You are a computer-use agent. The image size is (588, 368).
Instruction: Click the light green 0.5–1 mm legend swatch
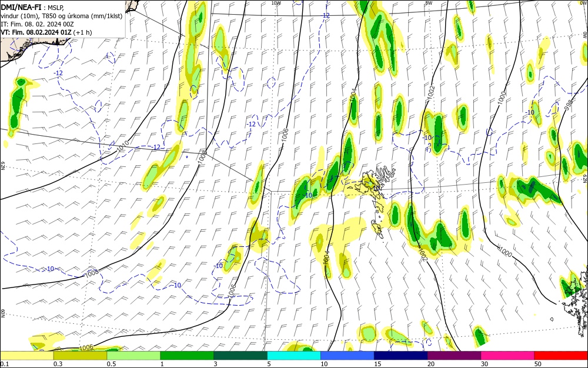point(133,356)
